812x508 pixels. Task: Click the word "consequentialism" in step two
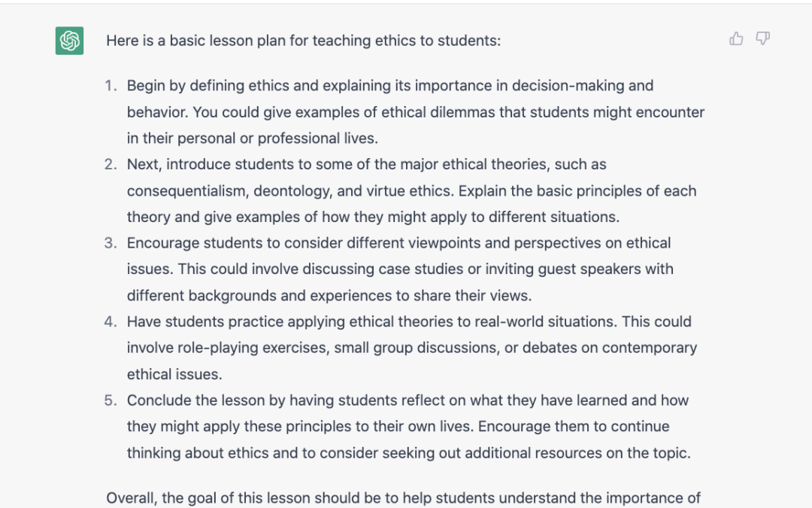[x=186, y=191]
